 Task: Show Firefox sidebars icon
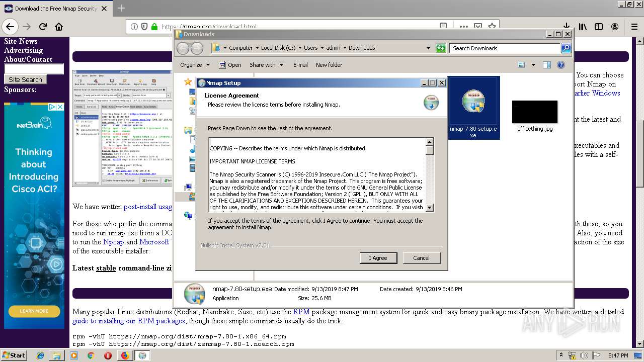[x=599, y=27]
